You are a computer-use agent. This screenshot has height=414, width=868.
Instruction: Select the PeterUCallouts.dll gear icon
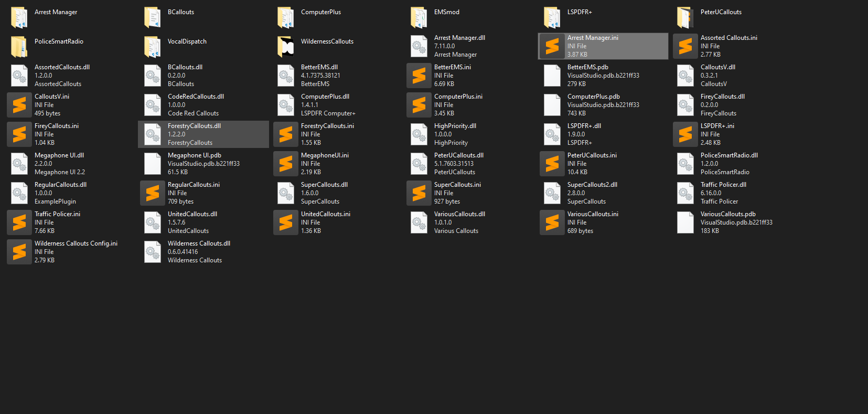point(419,164)
